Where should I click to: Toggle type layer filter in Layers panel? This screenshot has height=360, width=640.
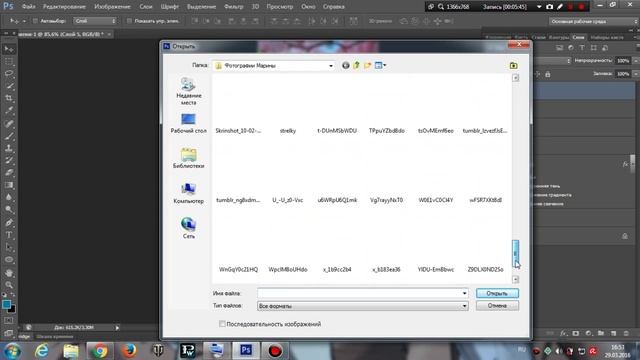tap(582, 48)
